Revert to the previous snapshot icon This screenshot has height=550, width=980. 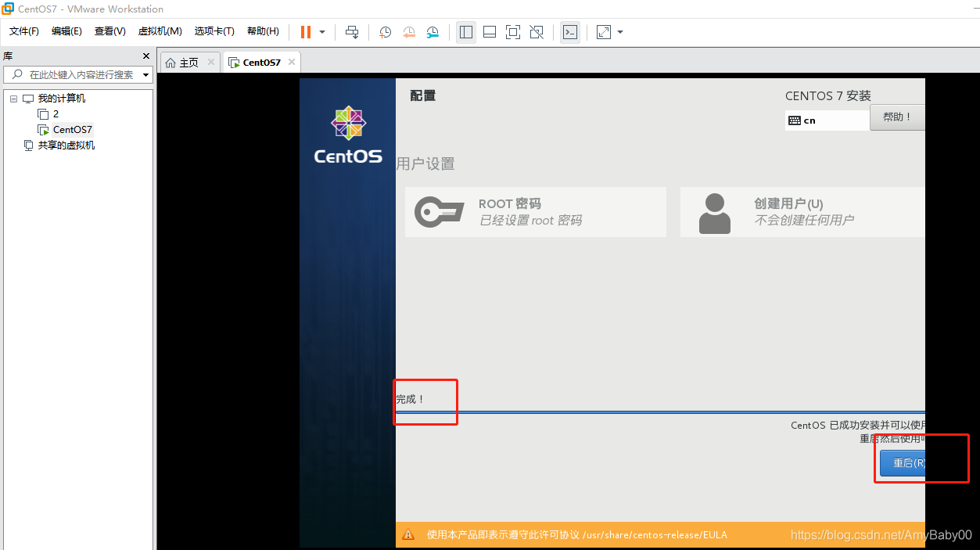tap(409, 32)
